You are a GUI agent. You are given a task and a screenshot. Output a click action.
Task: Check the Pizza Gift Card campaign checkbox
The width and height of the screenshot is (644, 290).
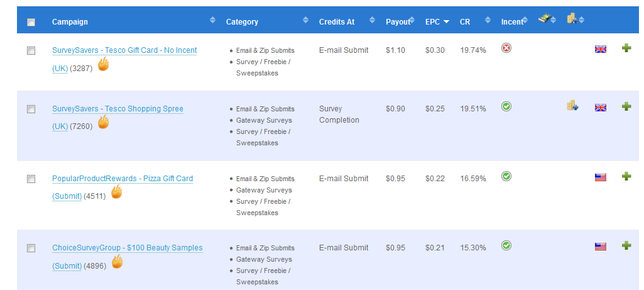pyautogui.click(x=31, y=179)
